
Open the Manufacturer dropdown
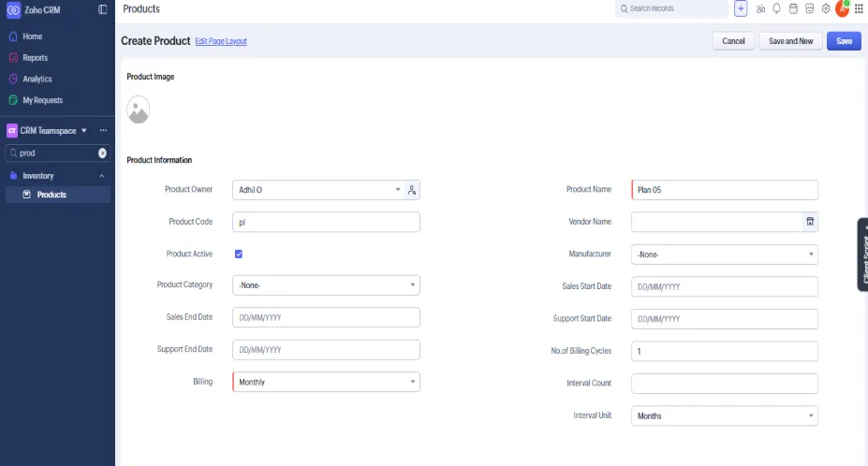click(725, 255)
